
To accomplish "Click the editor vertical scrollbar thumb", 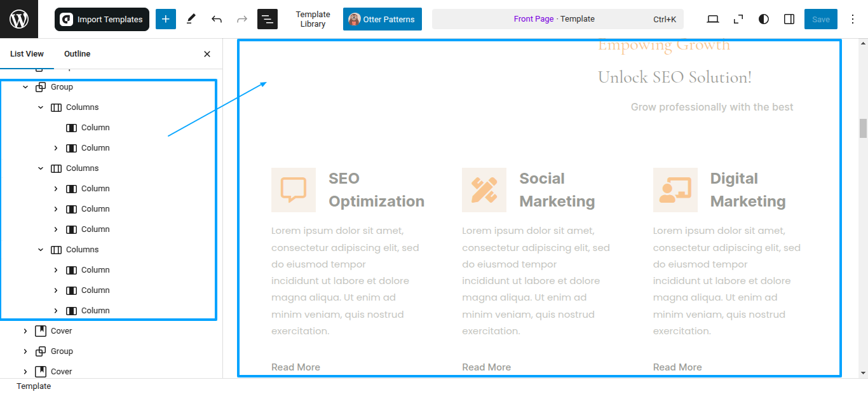I will coord(863,128).
